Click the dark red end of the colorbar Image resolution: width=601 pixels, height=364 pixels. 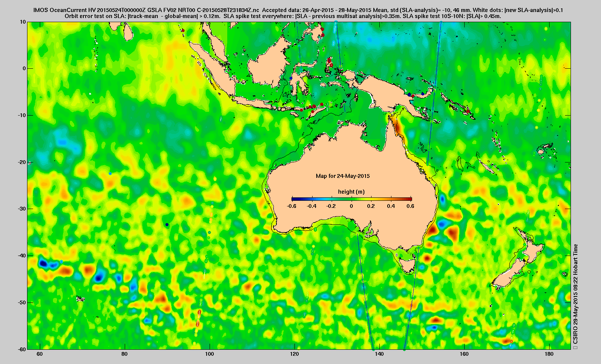pyautogui.click(x=410, y=199)
